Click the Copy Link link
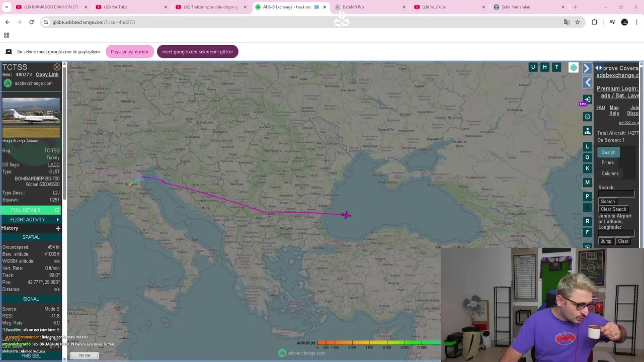Screen dimensions: 644x362 [x=47, y=74]
